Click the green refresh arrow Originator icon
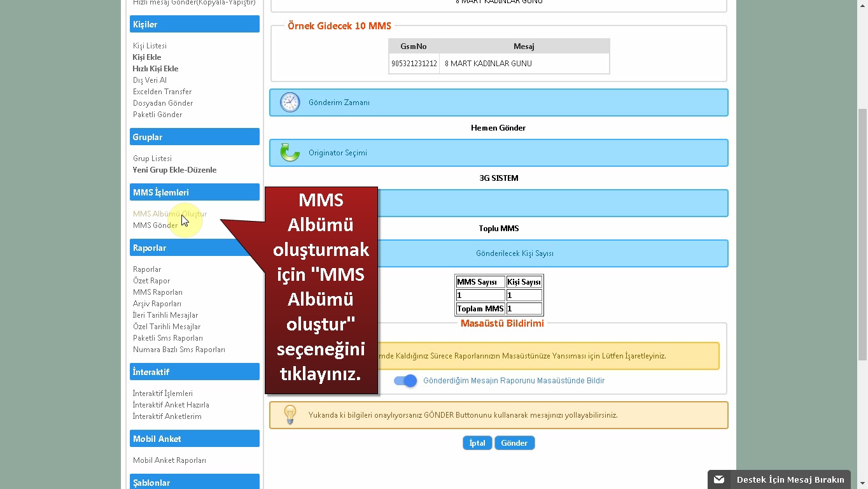This screenshot has height=489, width=868. [x=290, y=153]
